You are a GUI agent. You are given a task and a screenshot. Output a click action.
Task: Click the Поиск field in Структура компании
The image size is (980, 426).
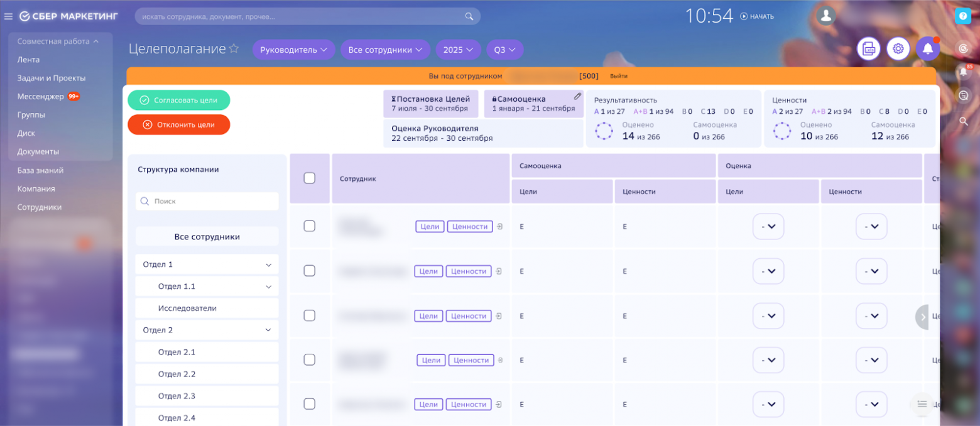pos(207,201)
